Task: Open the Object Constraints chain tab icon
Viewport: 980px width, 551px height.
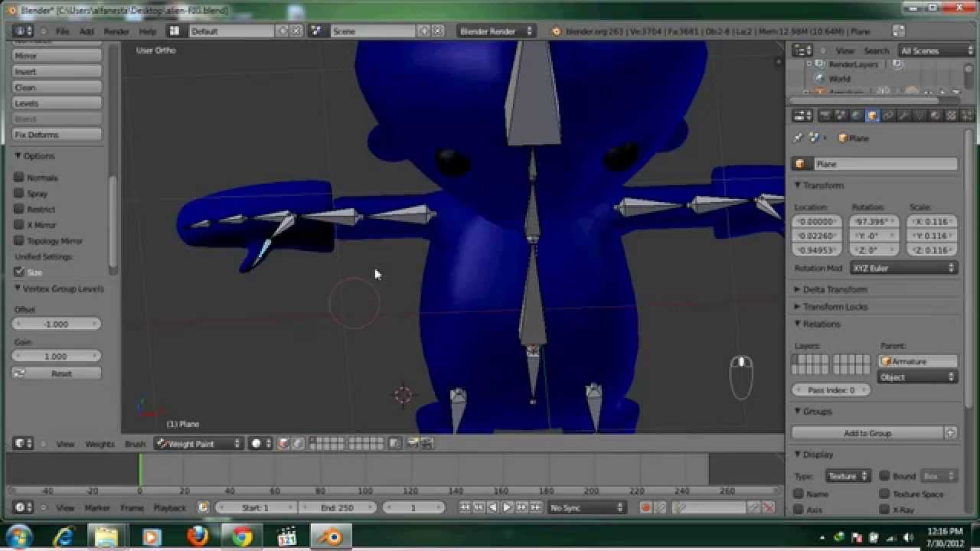Action: [888, 116]
